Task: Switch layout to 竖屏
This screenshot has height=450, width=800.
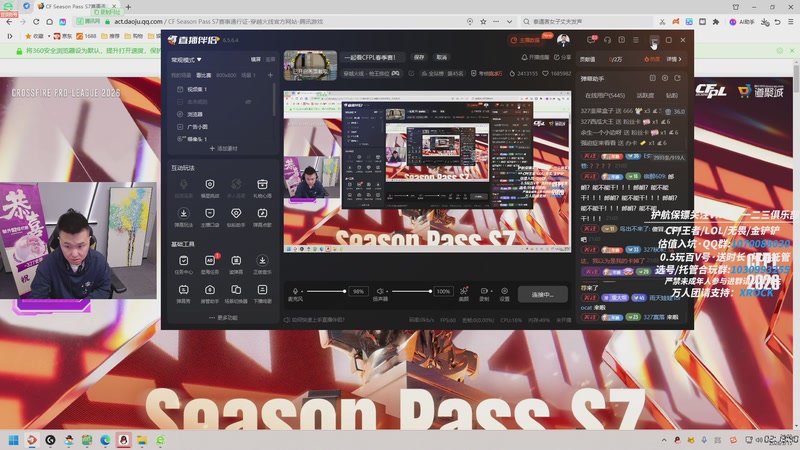Action: point(270,60)
